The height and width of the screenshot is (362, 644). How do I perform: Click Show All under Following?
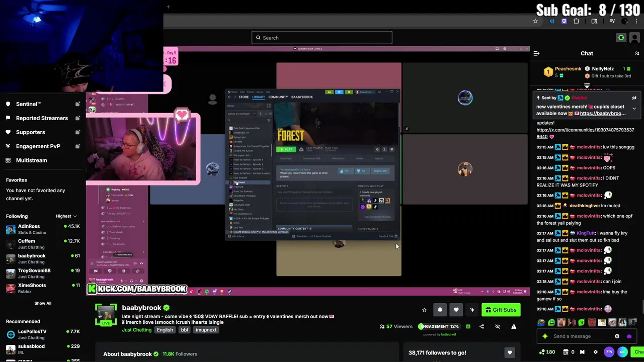tap(43, 303)
